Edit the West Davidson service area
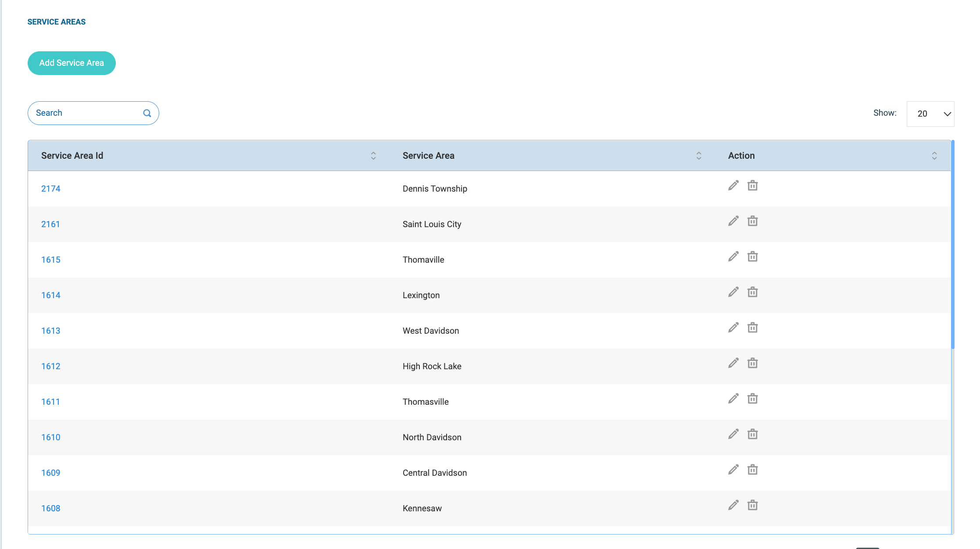The width and height of the screenshot is (980, 549). coord(733,328)
